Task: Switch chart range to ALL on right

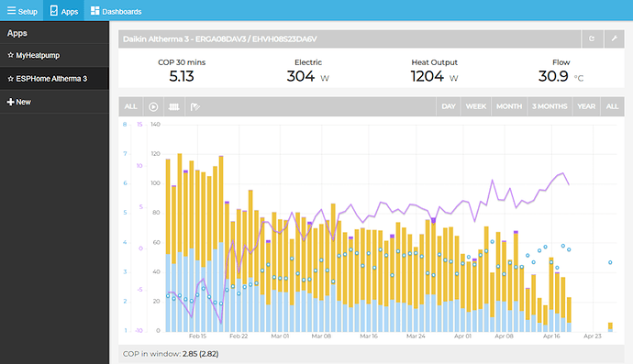Action: [612, 106]
